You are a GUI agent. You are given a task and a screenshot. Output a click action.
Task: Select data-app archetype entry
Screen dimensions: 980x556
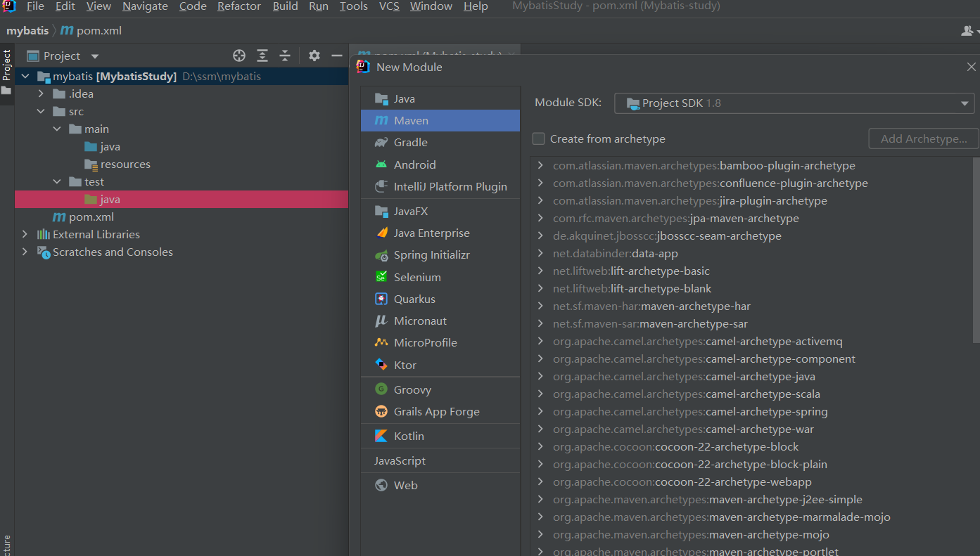click(x=616, y=254)
